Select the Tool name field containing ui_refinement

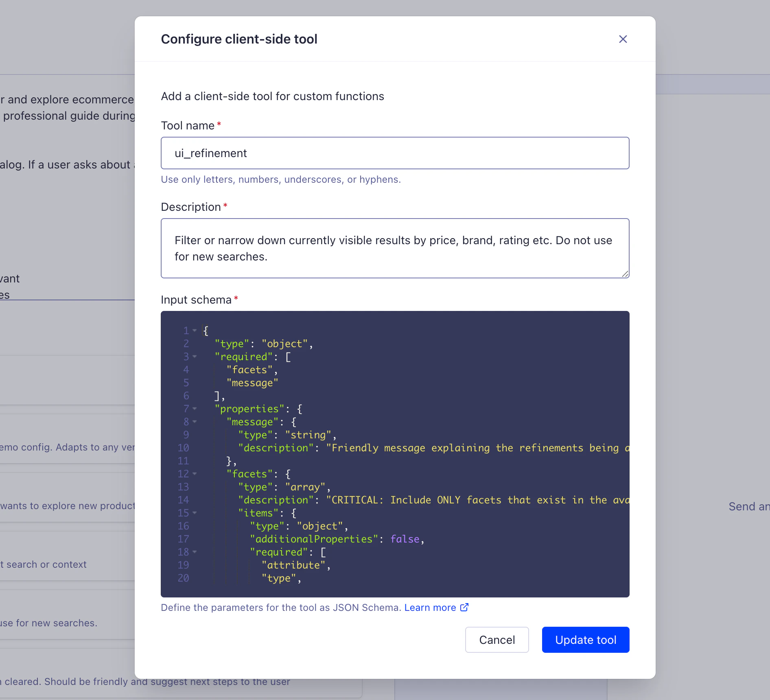(395, 153)
